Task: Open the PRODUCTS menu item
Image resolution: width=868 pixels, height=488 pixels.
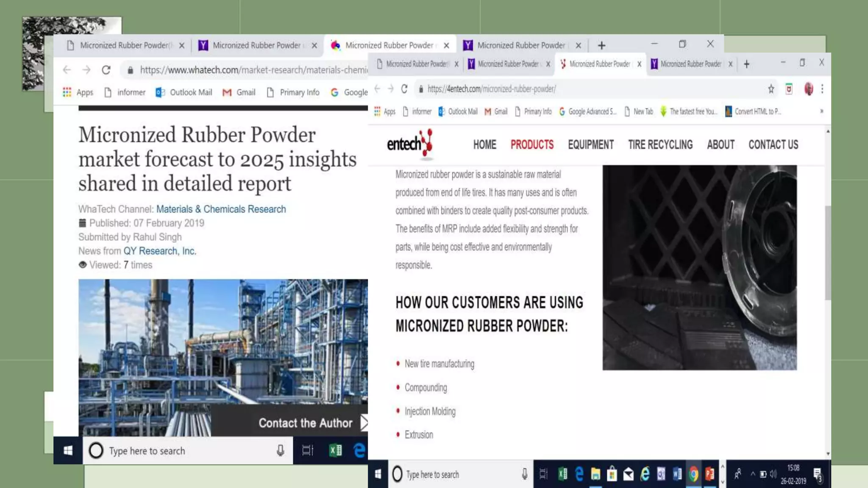Action: (532, 145)
